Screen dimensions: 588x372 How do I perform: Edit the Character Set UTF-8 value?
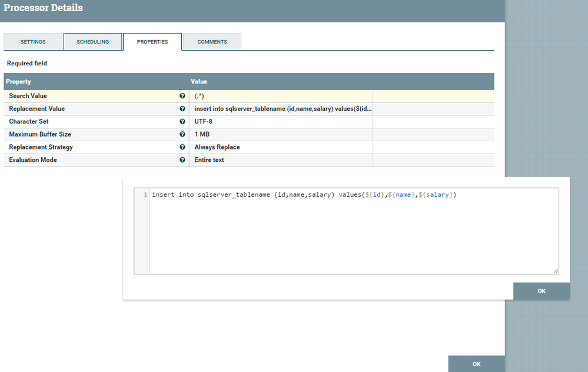tap(280, 122)
